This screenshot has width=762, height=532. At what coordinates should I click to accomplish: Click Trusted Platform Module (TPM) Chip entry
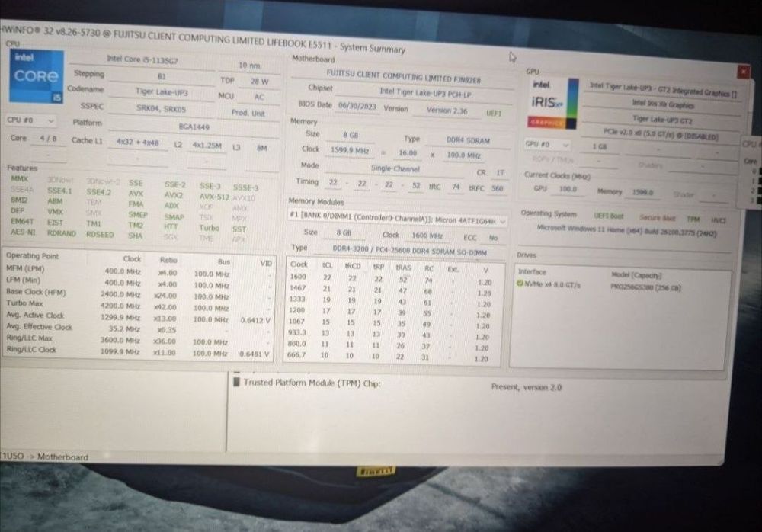(x=312, y=383)
